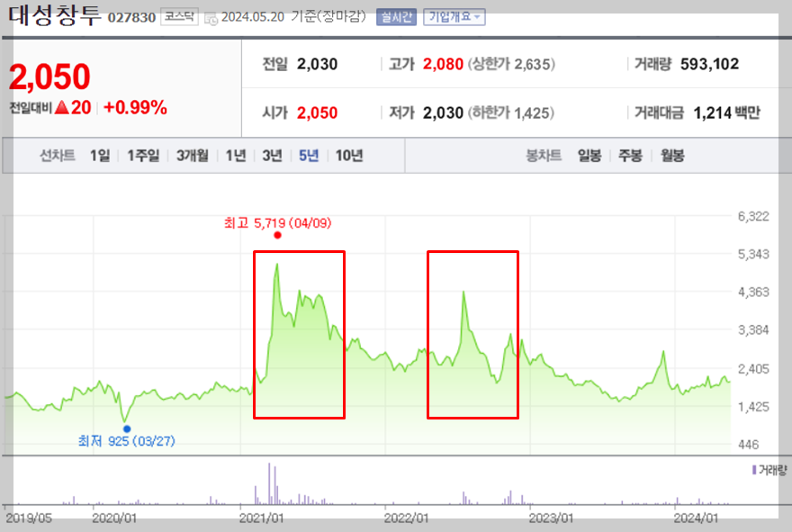The width and height of the screenshot is (792, 532).
Task: Click the 코스닥 market badge
Action: tap(179, 17)
